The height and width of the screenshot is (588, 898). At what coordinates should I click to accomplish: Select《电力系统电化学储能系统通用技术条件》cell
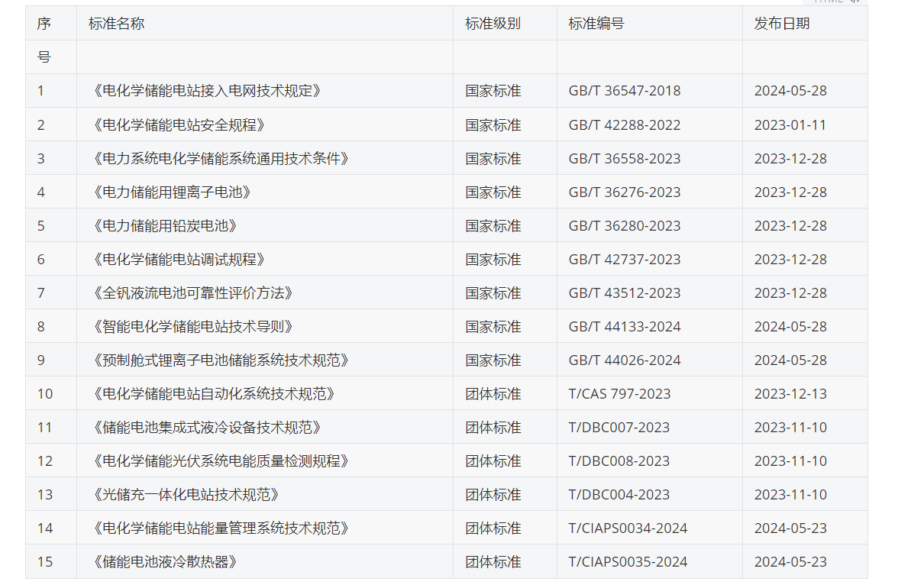(220, 158)
